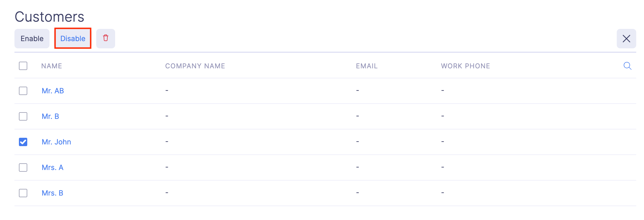Tick the checkbox for Mr. B
Viewport: 644px width, 220px height.
point(23,116)
